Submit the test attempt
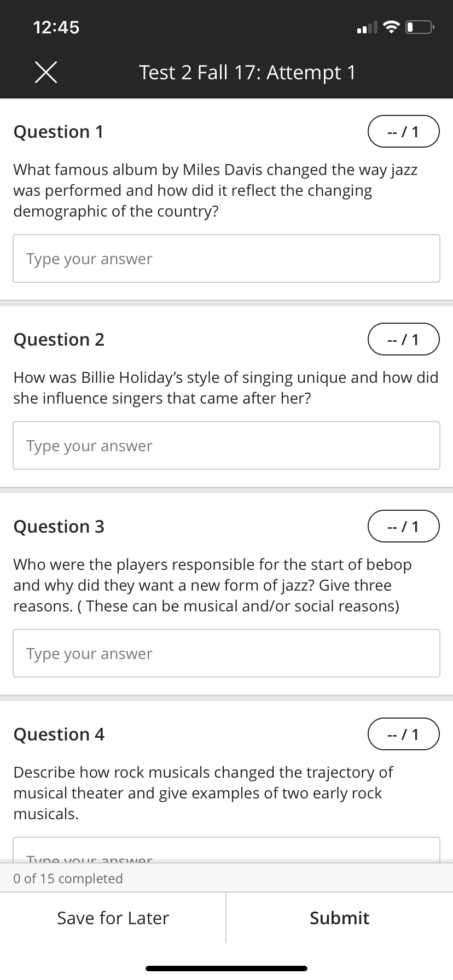The width and height of the screenshot is (453, 980). point(340,918)
